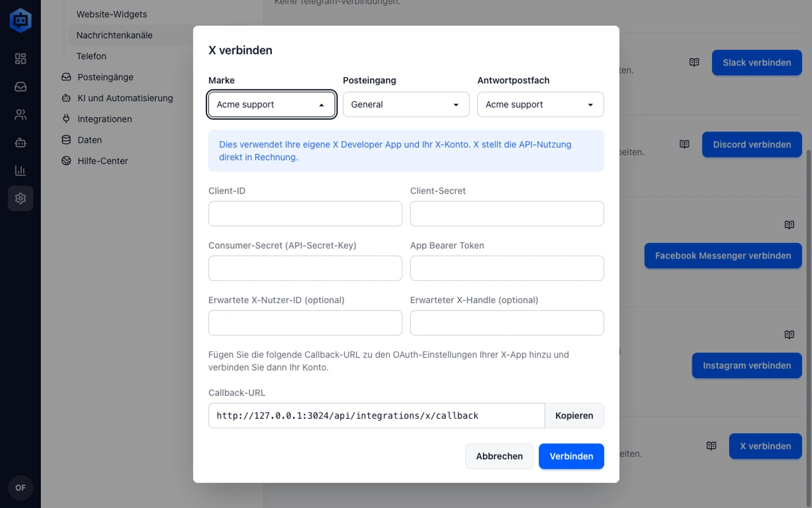This screenshot has width=812, height=508.
Task: Open the reports bar chart icon
Action: point(20,170)
